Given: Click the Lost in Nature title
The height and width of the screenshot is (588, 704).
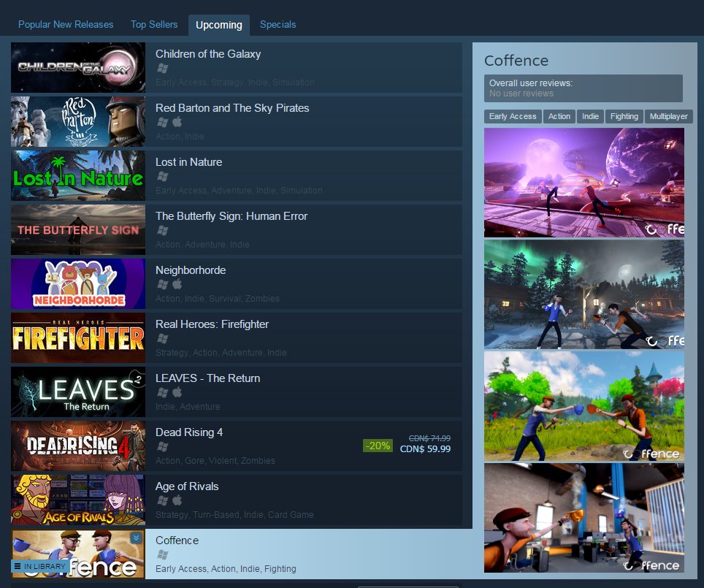Looking at the screenshot, I should pos(188,162).
